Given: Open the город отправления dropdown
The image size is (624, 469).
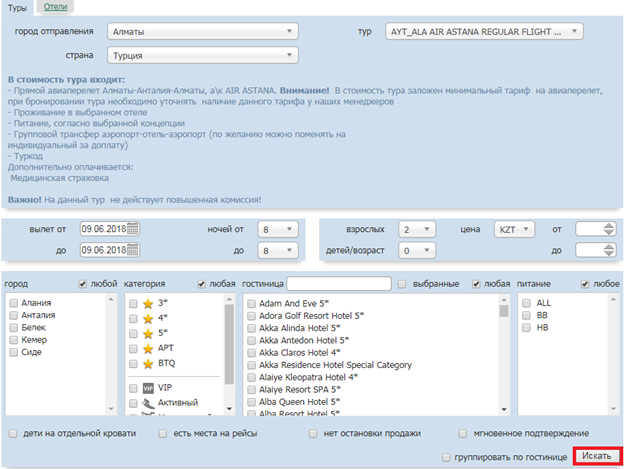Looking at the screenshot, I should click(x=203, y=31).
